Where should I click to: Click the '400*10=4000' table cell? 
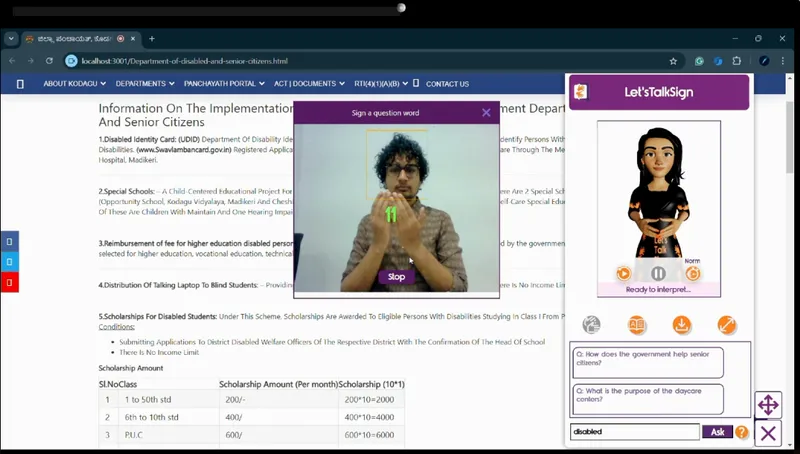pos(369,417)
